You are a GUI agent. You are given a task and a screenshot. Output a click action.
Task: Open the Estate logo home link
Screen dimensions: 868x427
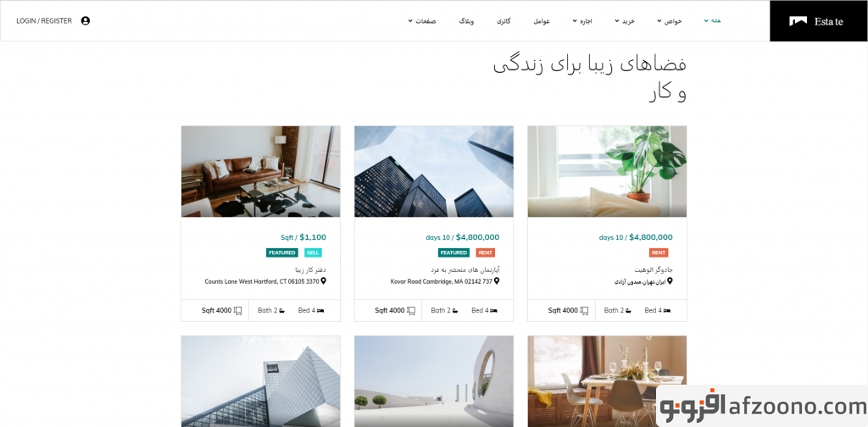pyautogui.click(x=816, y=21)
